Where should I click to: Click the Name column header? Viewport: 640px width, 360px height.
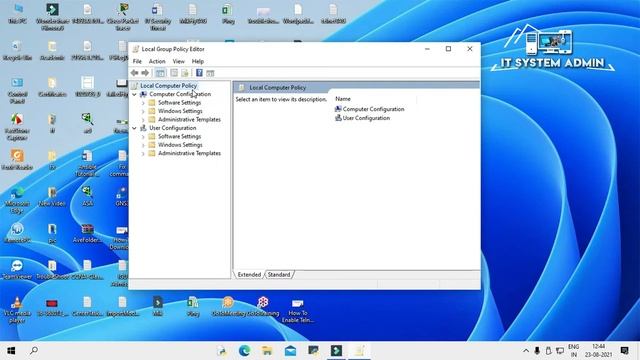pos(343,99)
